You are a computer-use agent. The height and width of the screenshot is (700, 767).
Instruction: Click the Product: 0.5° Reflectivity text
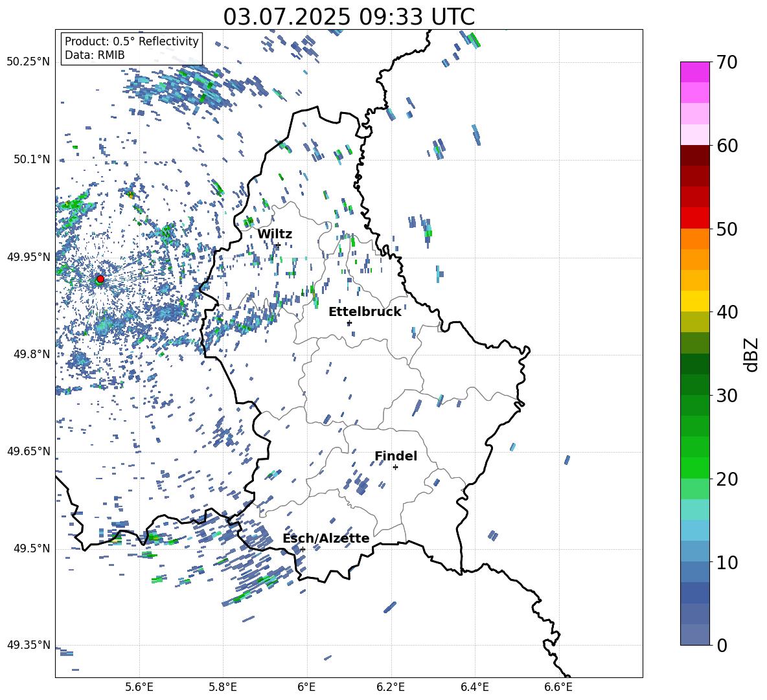(132, 41)
